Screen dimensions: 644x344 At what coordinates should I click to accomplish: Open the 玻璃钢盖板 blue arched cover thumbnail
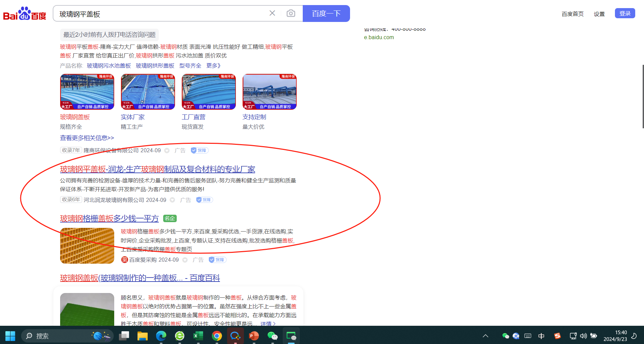click(87, 92)
